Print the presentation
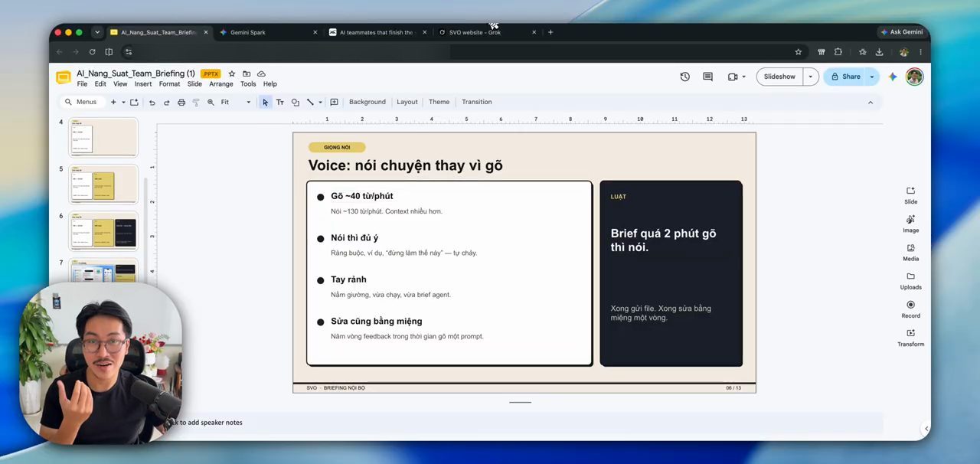Image resolution: width=980 pixels, height=464 pixels. pos(181,102)
